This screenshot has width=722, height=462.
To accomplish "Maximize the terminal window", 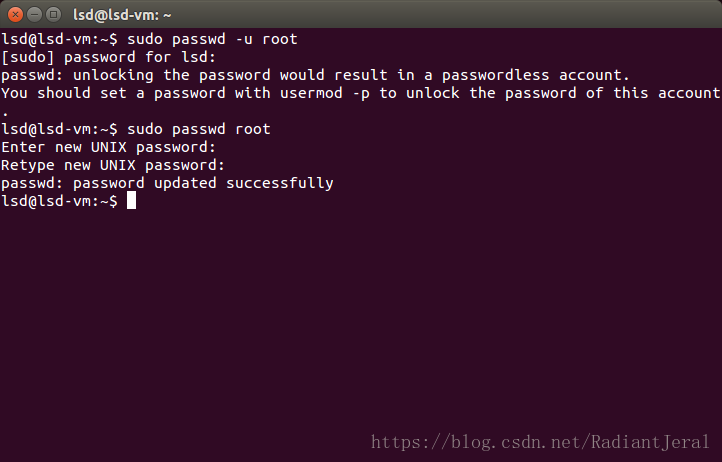I will tap(54, 15).
